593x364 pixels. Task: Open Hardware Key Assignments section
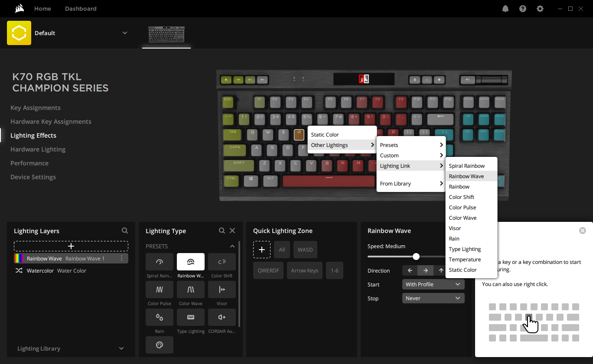pyautogui.click(x=51, y=122)
